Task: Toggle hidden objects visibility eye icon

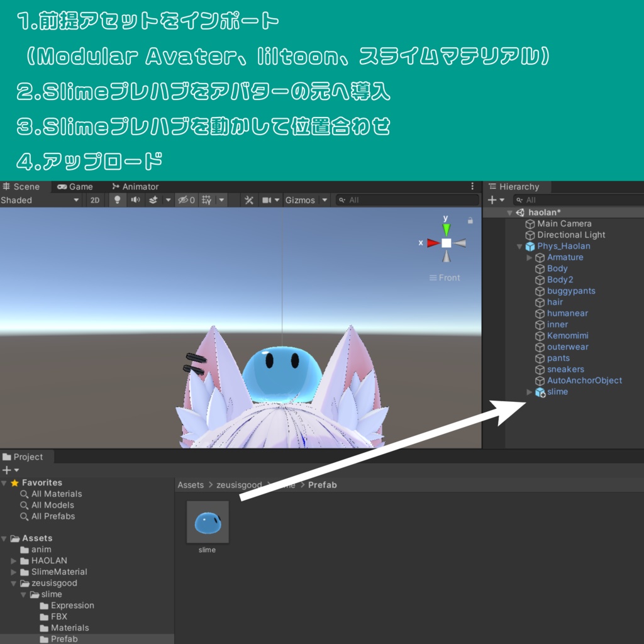Action: (x=186, y=200)
